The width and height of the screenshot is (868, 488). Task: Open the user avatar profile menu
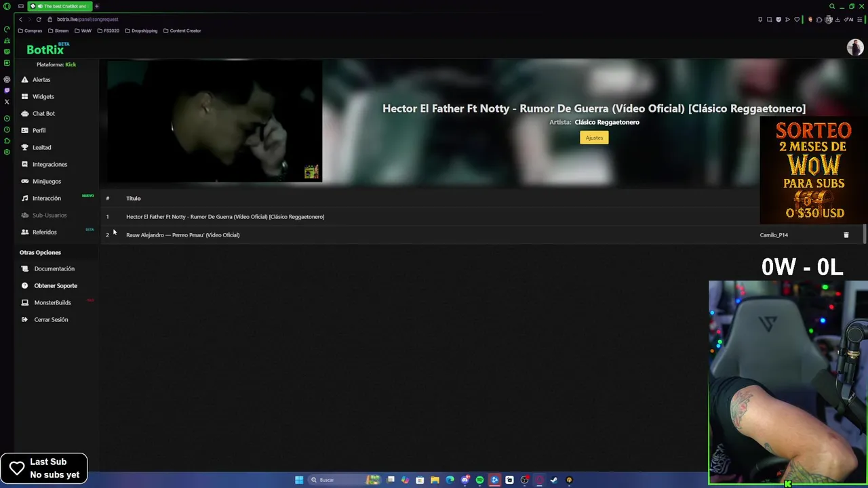(854, 47)
